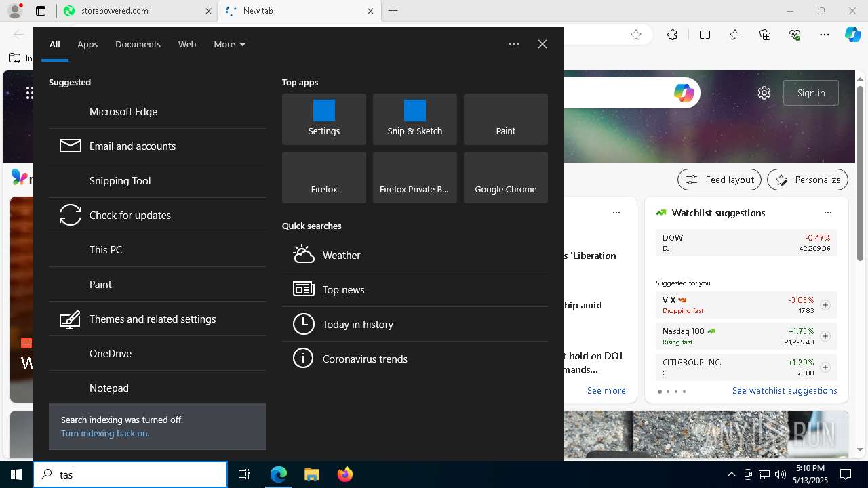Viewport: 868px width, 488px height.
Task: Open Watchlist suggestions card options
Action: click(828, 213)
